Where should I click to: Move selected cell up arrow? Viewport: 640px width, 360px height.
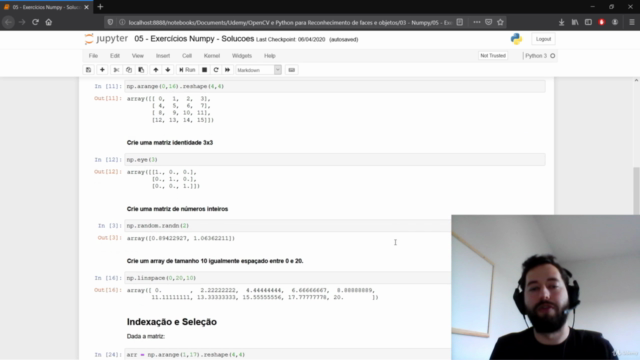(x=156, y=70)
